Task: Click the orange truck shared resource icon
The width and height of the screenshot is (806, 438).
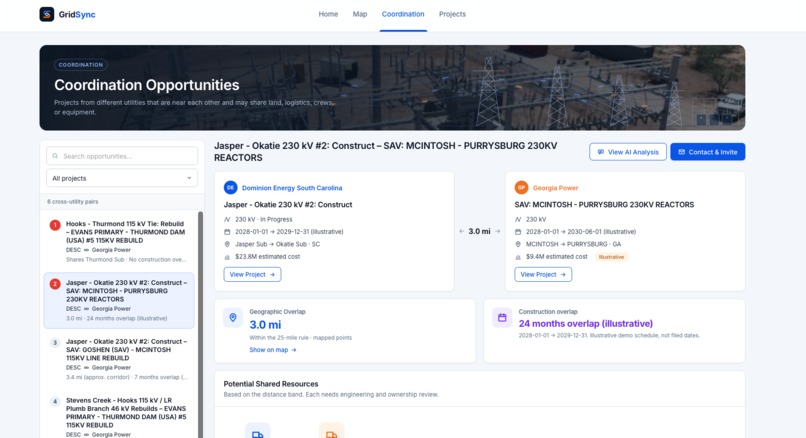Action: click(332, 432)
